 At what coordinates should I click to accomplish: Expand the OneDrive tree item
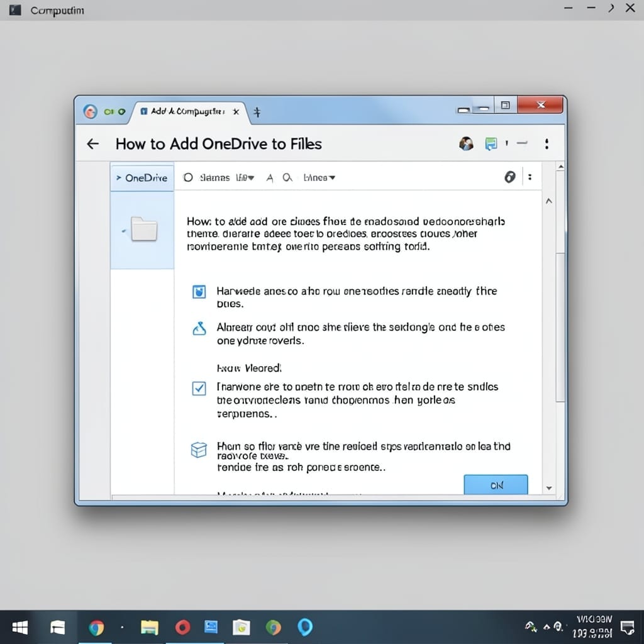tap(119, 177)
